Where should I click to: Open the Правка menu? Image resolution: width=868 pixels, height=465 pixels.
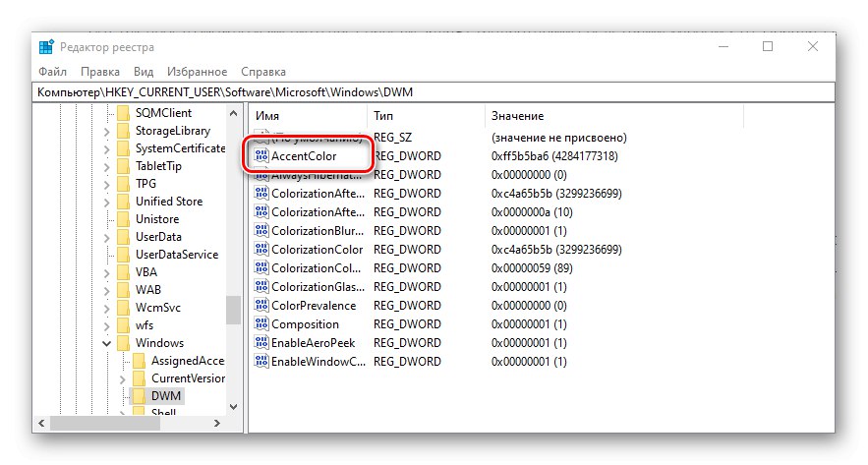pyautogui.click(x=100, y=72)
